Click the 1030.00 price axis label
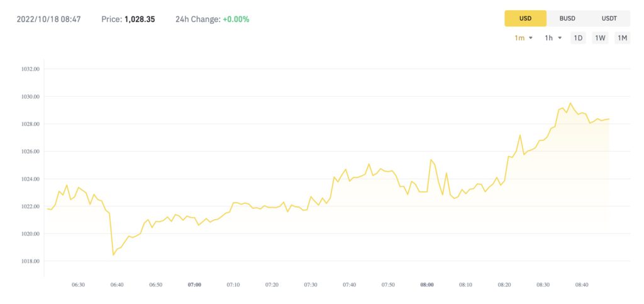 [x=30, y=96]
